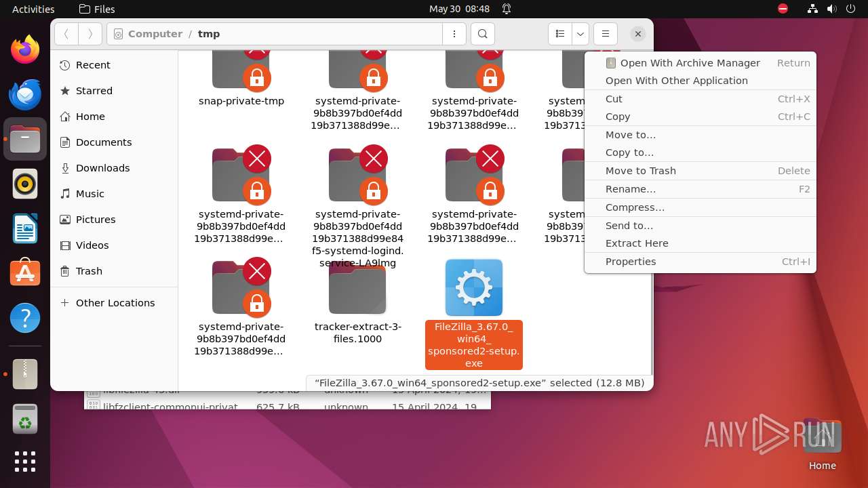Screen dimensions: 868x488
Task: Open the path bar three-dot menu
Action: [454, 34]
